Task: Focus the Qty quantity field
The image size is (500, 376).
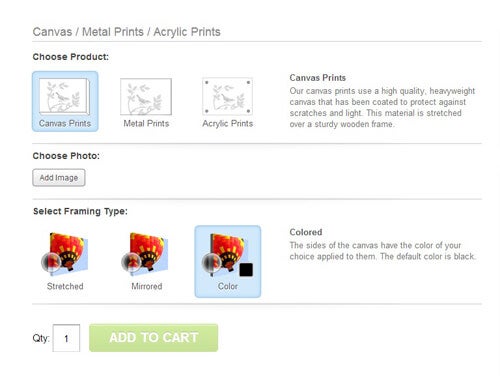Action: 66,338
